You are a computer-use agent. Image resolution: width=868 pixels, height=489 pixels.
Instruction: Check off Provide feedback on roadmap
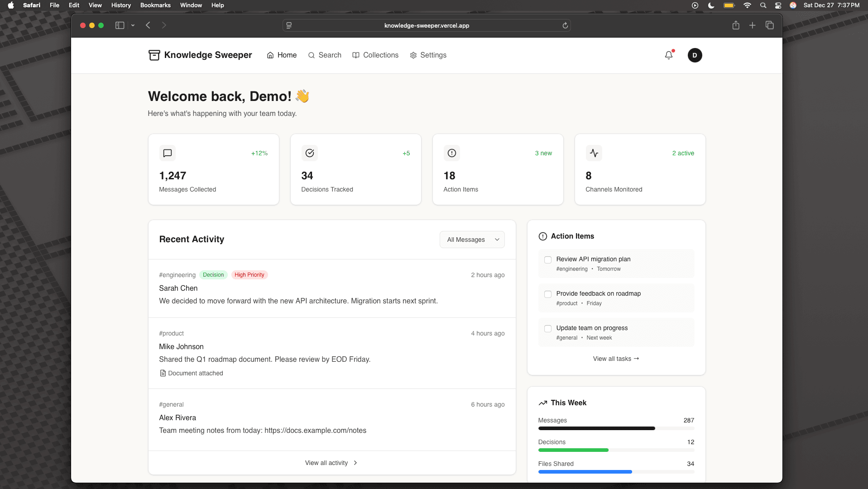pos(547,294)
